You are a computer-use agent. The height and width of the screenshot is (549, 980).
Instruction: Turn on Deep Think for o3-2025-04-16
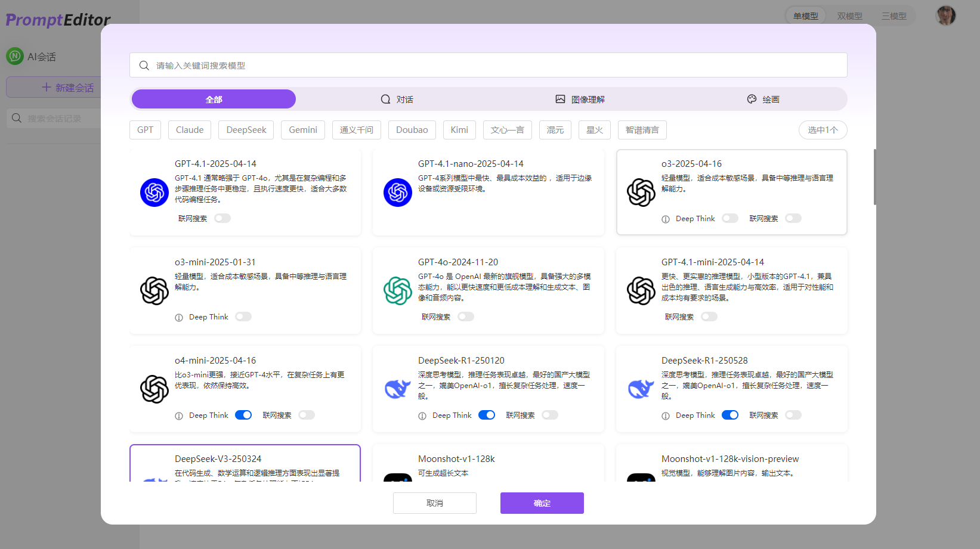coord(730,218)
